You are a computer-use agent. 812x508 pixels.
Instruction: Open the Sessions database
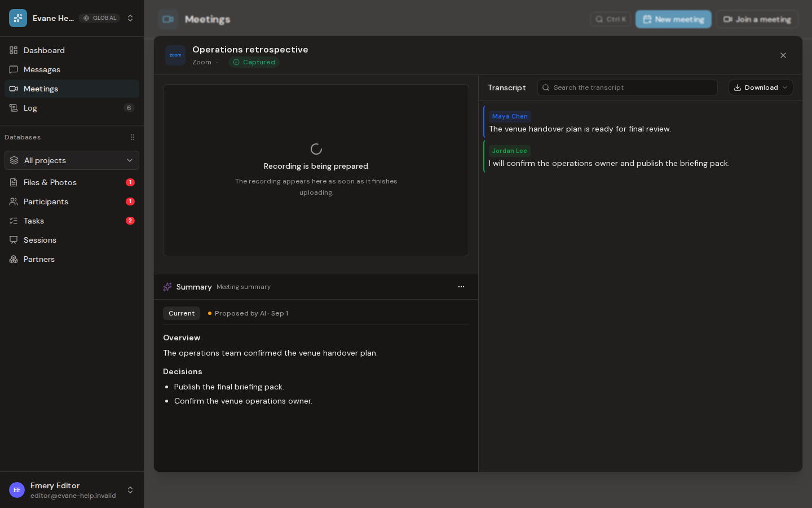[x=72, y=240]
